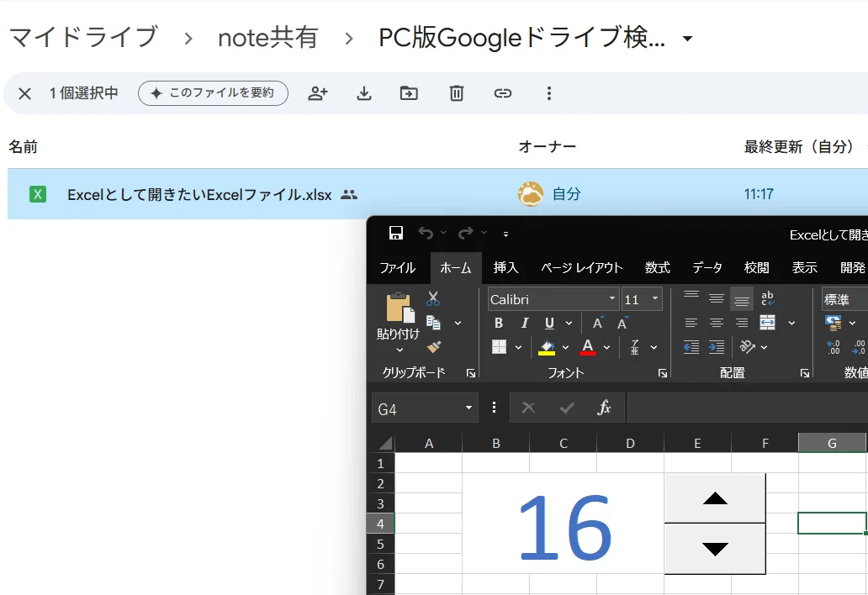The width and height of the screenshot is (868, 595).
Task: Apply the yellow fill color bucket
Action: (x=547, y=347)
